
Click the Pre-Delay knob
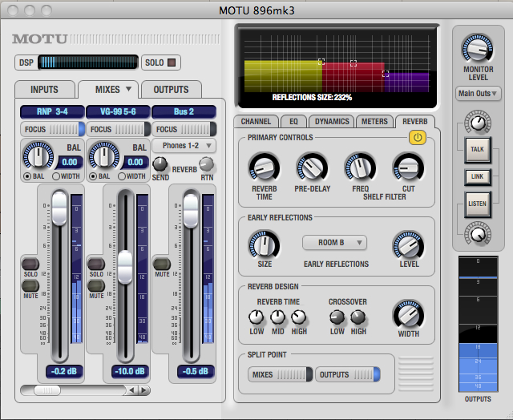coord(312,168)
